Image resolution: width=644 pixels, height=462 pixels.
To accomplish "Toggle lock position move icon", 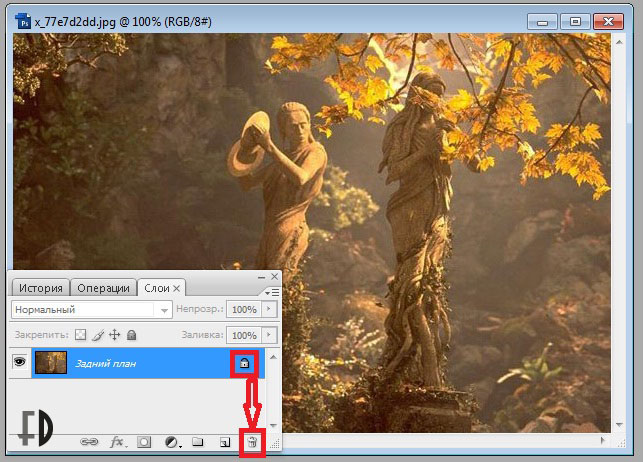I will point(114,335).
